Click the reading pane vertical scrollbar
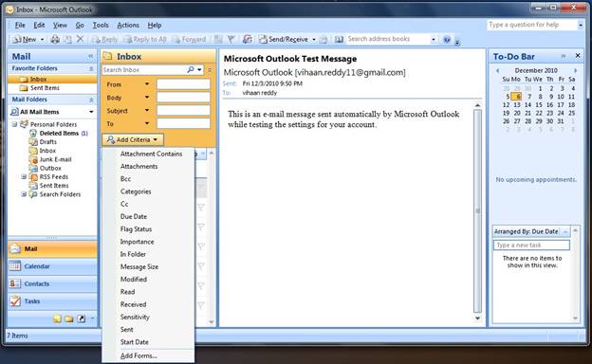 click(477, 210)
